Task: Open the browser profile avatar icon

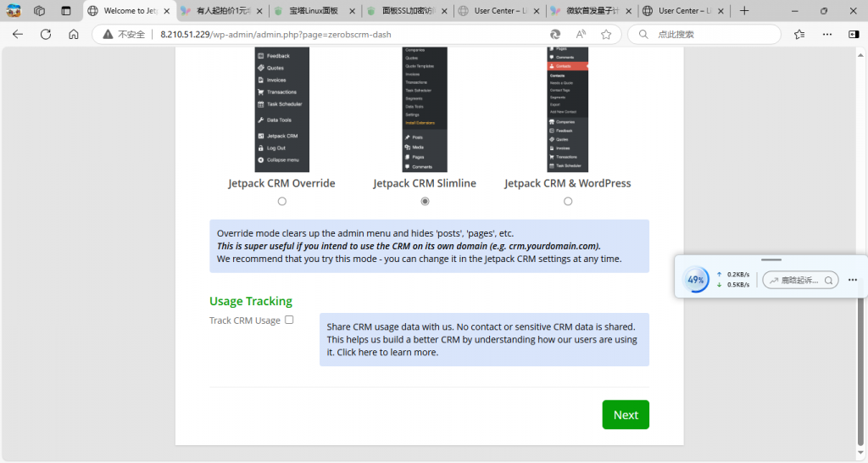Action: [x=14, y=10]
